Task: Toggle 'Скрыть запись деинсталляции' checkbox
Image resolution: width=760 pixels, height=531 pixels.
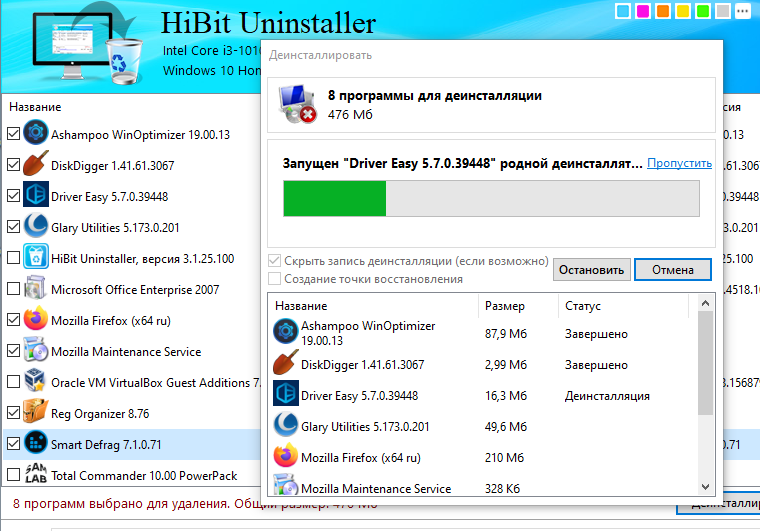Action: pos(274,261)
